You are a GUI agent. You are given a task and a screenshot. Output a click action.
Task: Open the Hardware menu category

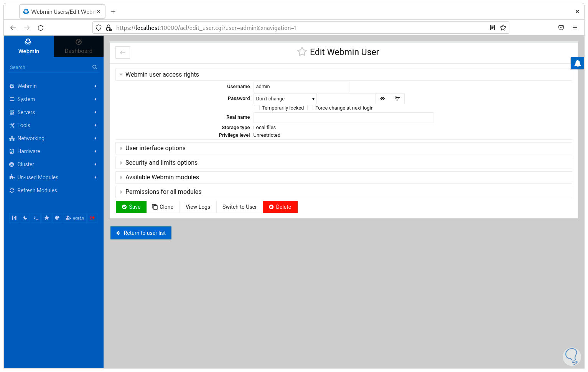tap(54, 151)
